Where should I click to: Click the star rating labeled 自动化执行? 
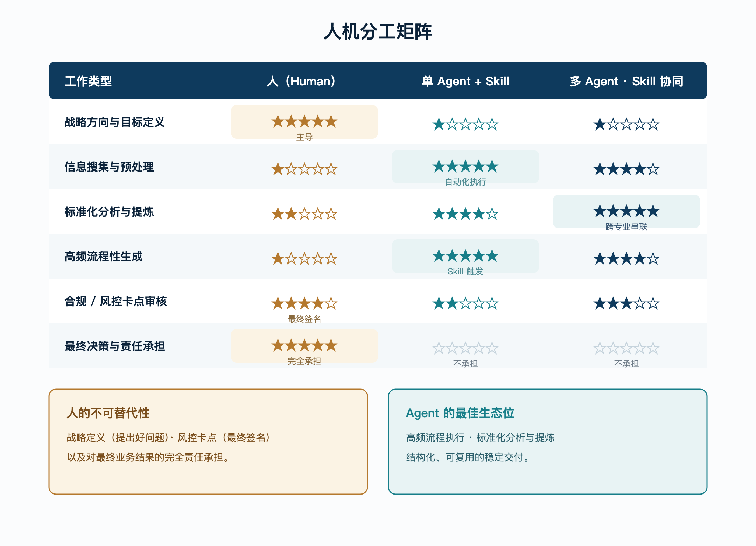465,166
